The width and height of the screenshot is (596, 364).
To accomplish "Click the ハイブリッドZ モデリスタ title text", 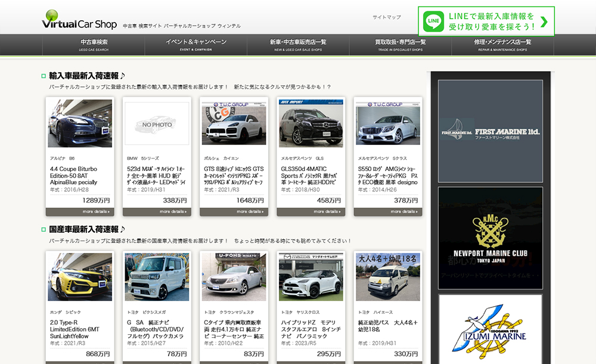I will click(311, 329).
